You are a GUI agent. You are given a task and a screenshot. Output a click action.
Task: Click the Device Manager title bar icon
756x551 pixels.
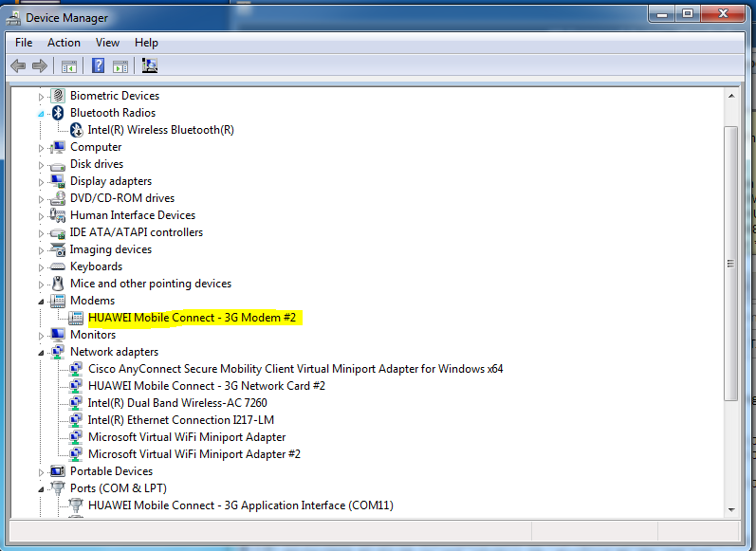click(x=13, y=18)
